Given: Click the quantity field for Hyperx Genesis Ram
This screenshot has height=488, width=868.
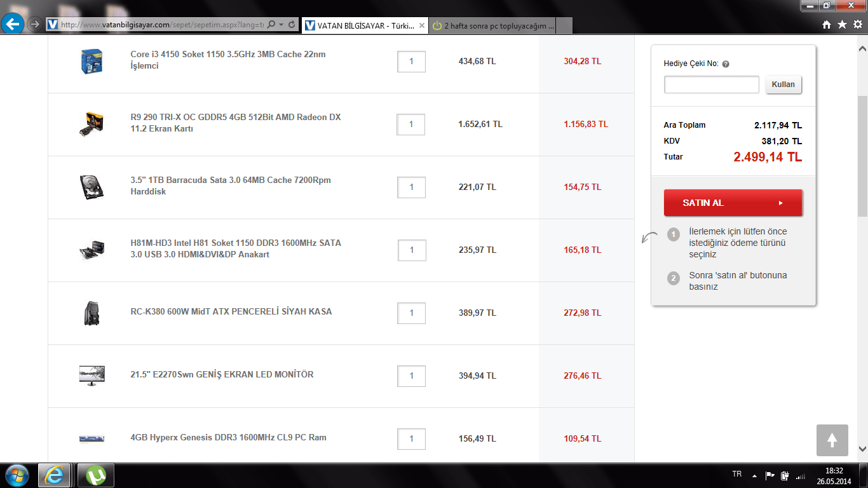Looking at the screenshot, I should (412, 439).
